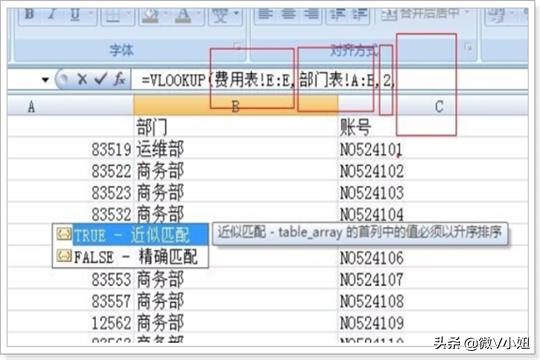Expand the phonetic guide 变 dropdown
Image resolution: width=540 pixels, height=360 pixels.
click(x=236, y=14)
